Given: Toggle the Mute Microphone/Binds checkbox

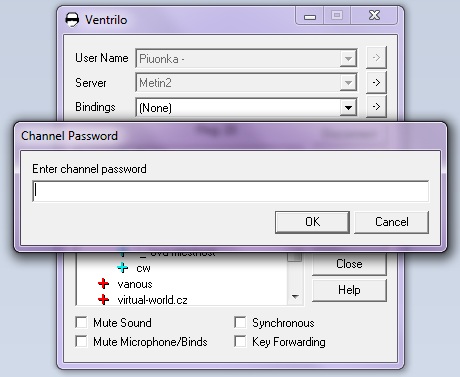Looking at the screenshot, I should 81,341.
